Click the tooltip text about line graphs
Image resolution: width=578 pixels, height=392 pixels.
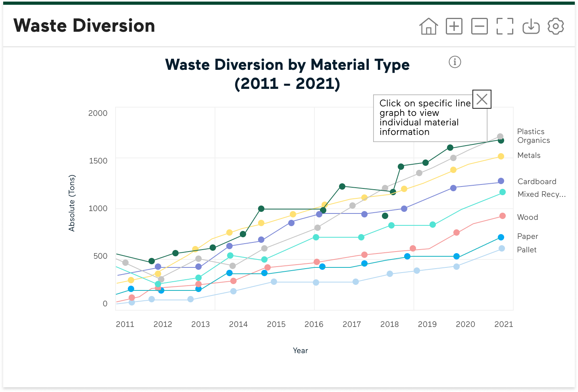[425, 117]
